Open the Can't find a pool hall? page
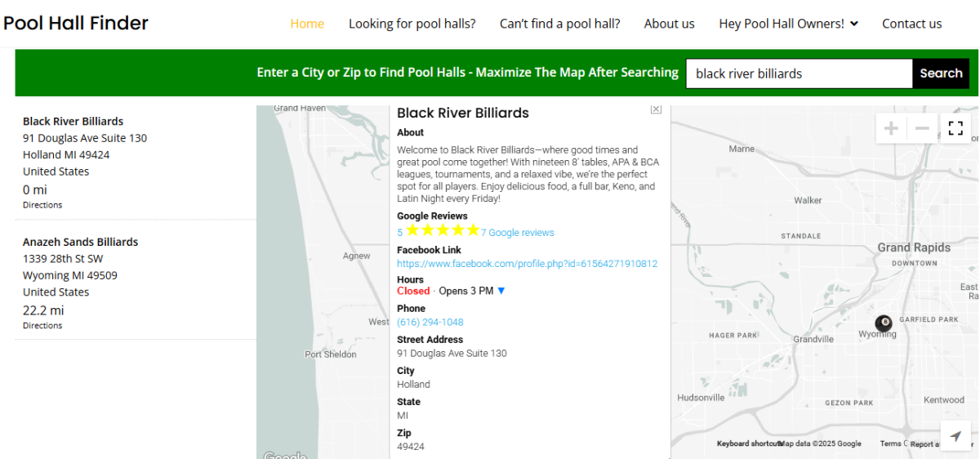Image resolution: width=980 pixels, height=459 pixels. coord(559,24)
